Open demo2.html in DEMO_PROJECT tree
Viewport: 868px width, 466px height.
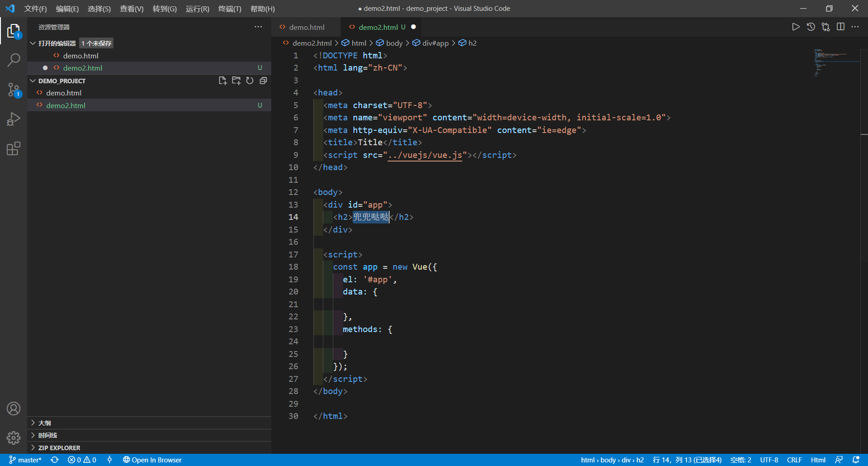pyautogui.click(x=149, y=105)
